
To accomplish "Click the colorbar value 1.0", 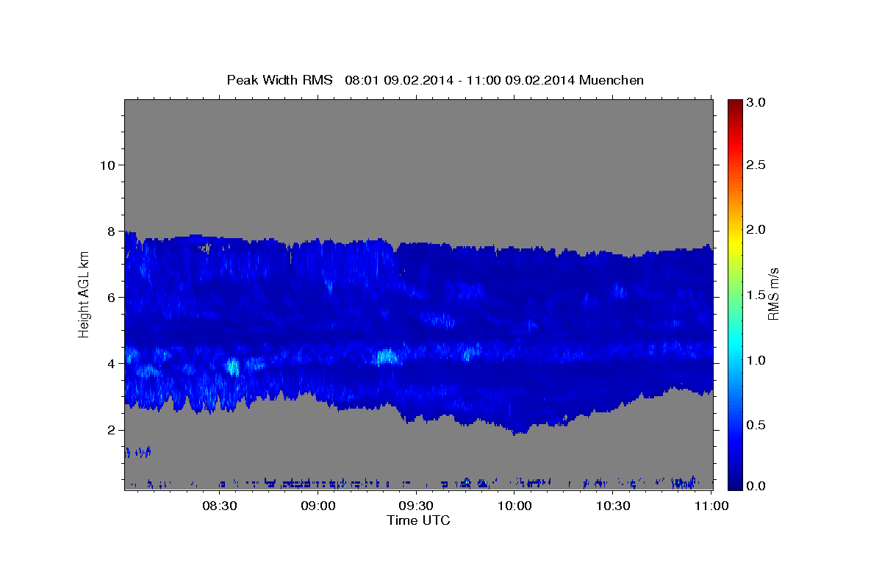I will 756,360.
